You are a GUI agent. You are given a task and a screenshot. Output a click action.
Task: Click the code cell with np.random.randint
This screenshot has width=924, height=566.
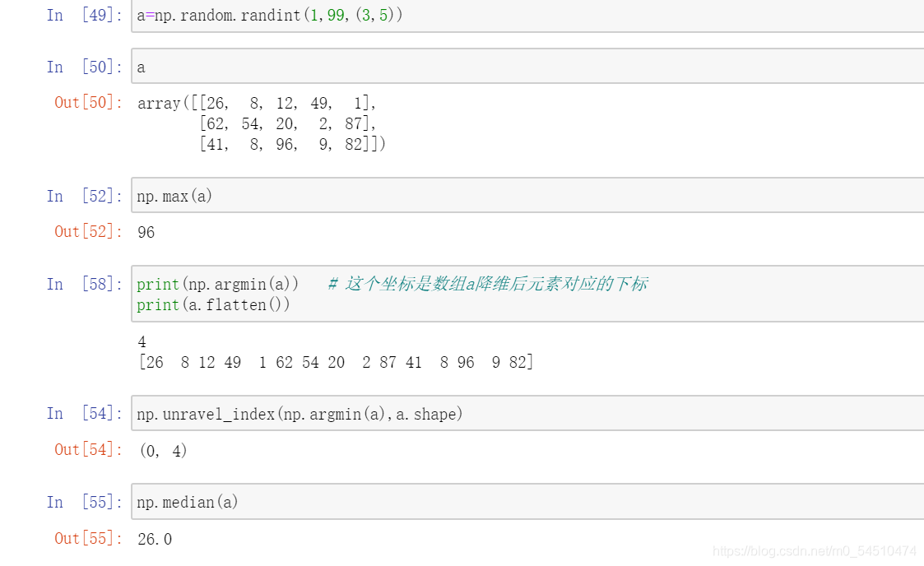(x=527, y=16)
